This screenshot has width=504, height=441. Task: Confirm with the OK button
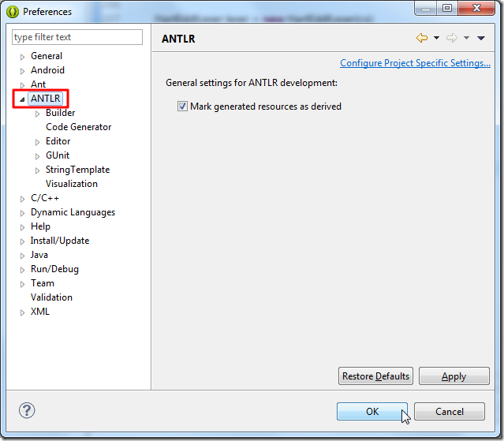(372, 412)
